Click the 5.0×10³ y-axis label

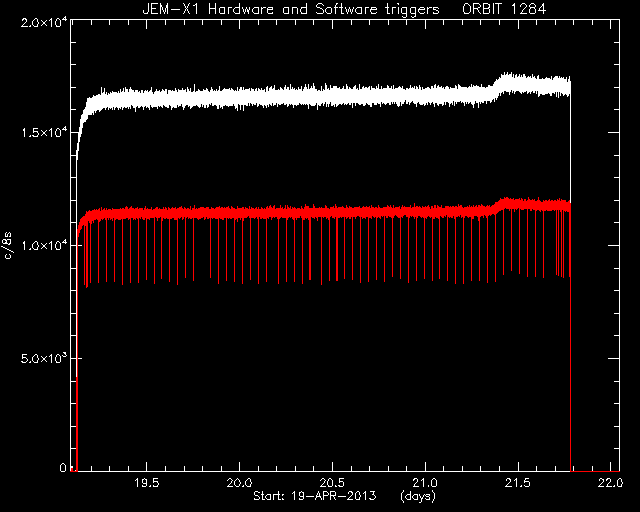[x=44, y=358]
